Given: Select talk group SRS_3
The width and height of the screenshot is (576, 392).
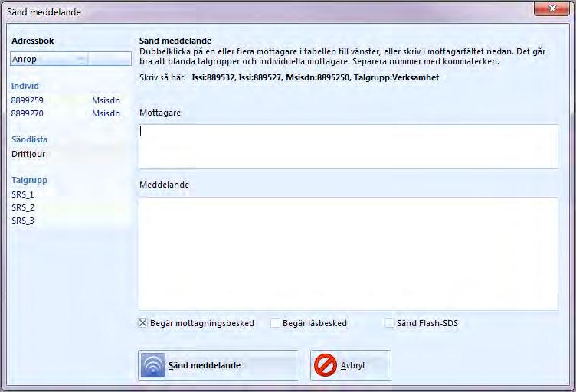Looking at the screenshot, I should pos(23,220).
